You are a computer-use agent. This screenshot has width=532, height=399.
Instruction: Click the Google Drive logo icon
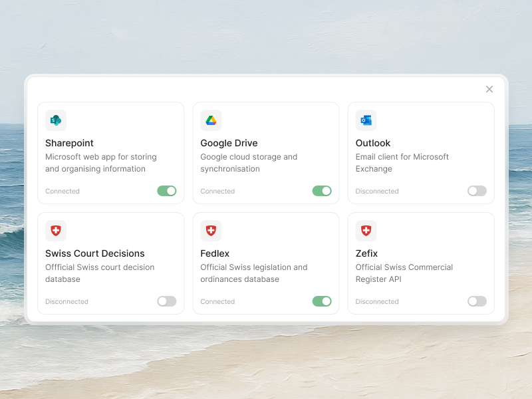tap(211, 120)
